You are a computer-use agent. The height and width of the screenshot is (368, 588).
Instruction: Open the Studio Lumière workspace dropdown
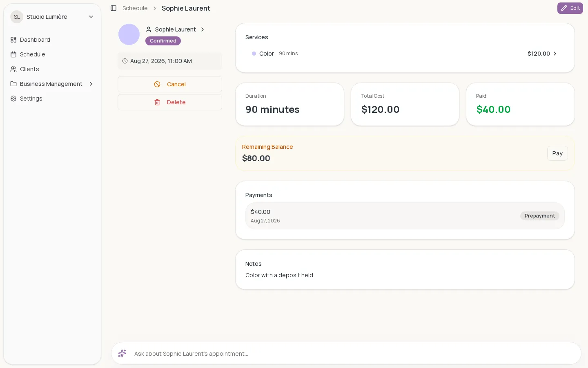(52, 17)
